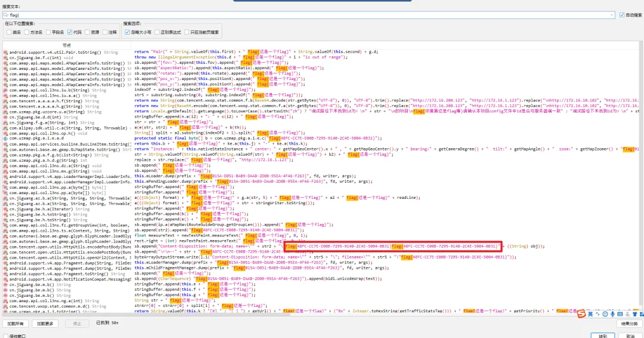Viewport: 644px width, 338px height.
Task: Click the 已找到 50+ result count
Action: pos(107,323)
